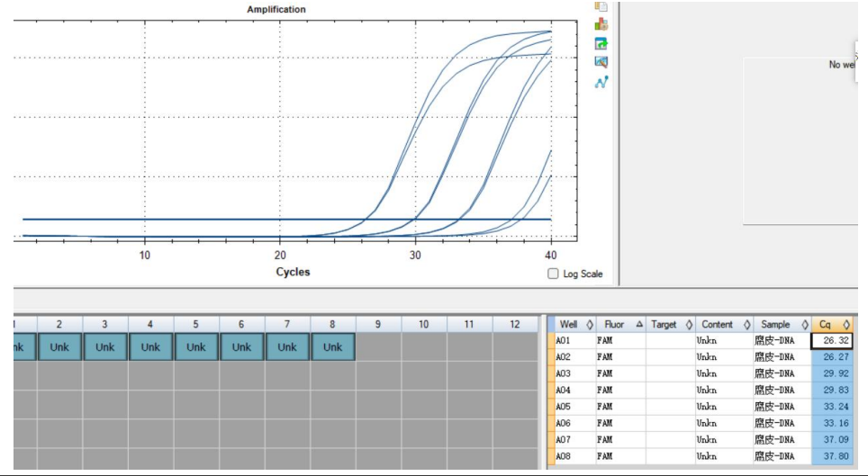Click plate column header 5
Viewport: 868px width, 476px height.
[195, 324]
